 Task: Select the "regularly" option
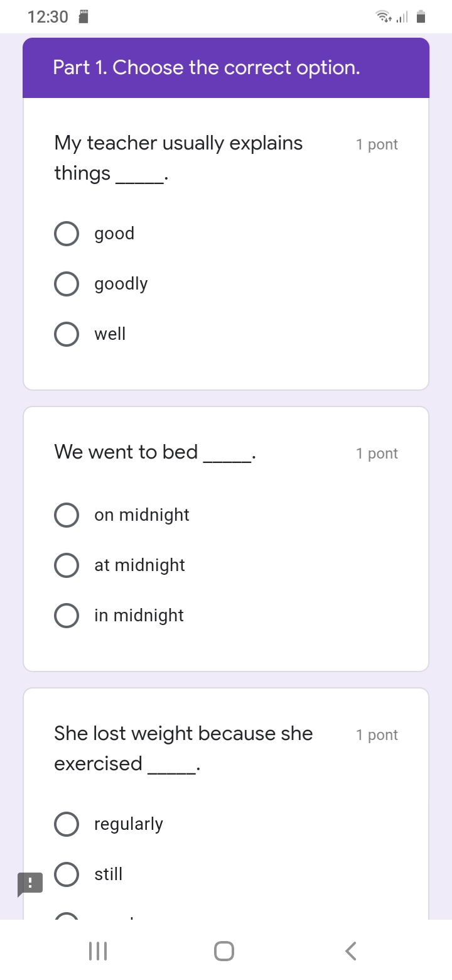tap(67, 824)
